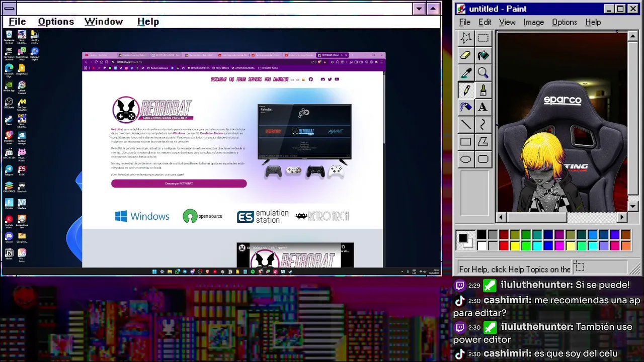Open Paint's Image menu
Image resolution: width=644 pixels, height=362 pixels.
(x=533, y=22)
